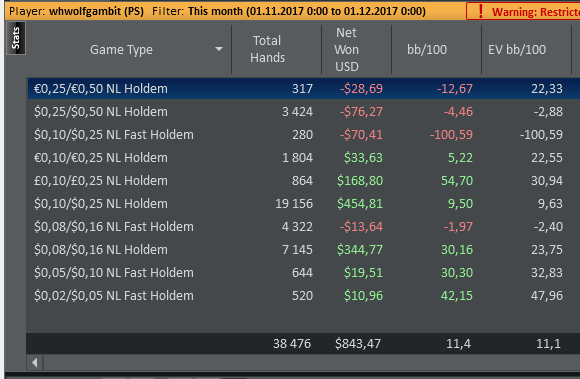Screen dimensions: 580x379
Task: Select $0,10/$0,25 NL Fast Holdem row
Action: click(x=304, y=134)
